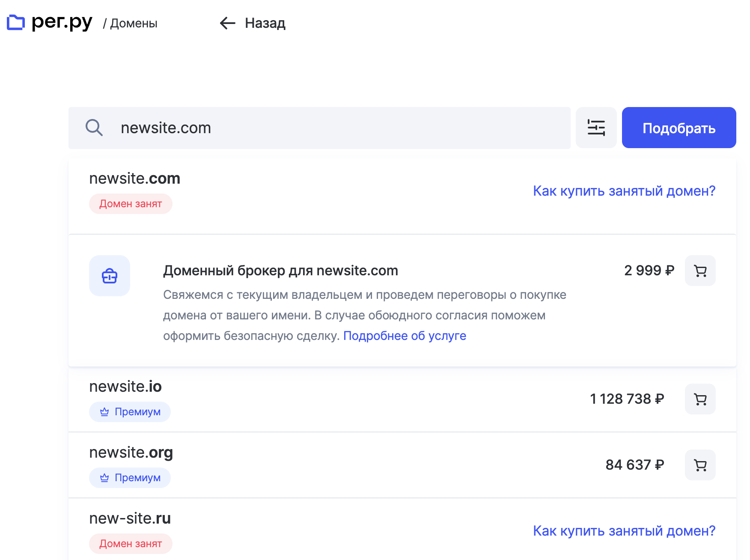Go to the Домены section breadcrumb
Screen dimensions: 750x560
click(134, 24)
